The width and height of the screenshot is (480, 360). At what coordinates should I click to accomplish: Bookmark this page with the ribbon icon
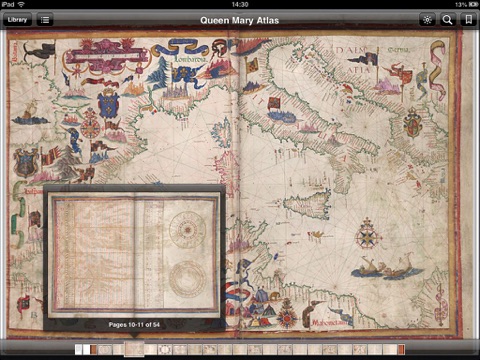click(x=468, y=20)
